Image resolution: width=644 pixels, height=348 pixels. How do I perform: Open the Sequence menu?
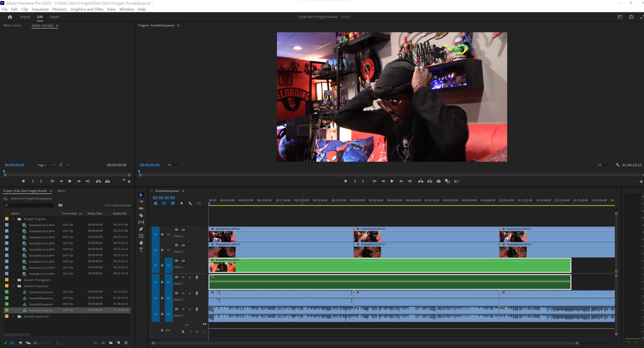(x=40, y=9)
